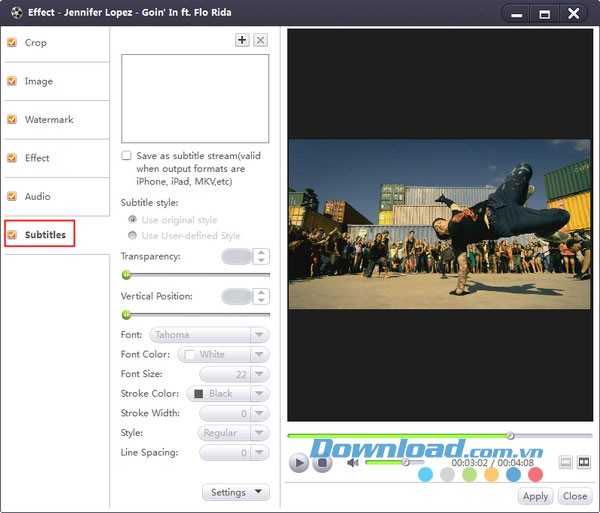Click the Vertical Position slider handle
The width and height of the screenshot is (600, 513).
[x=126, y=315]
